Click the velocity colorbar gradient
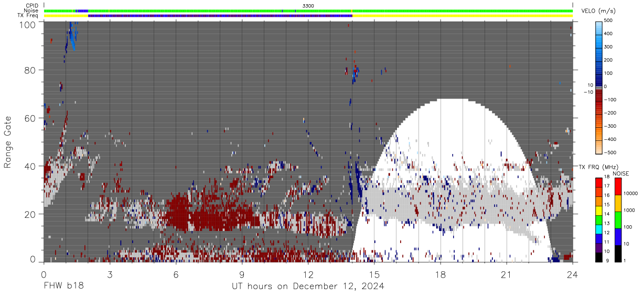The height and width of the screenshot is (297, 644). pos(599,87)
